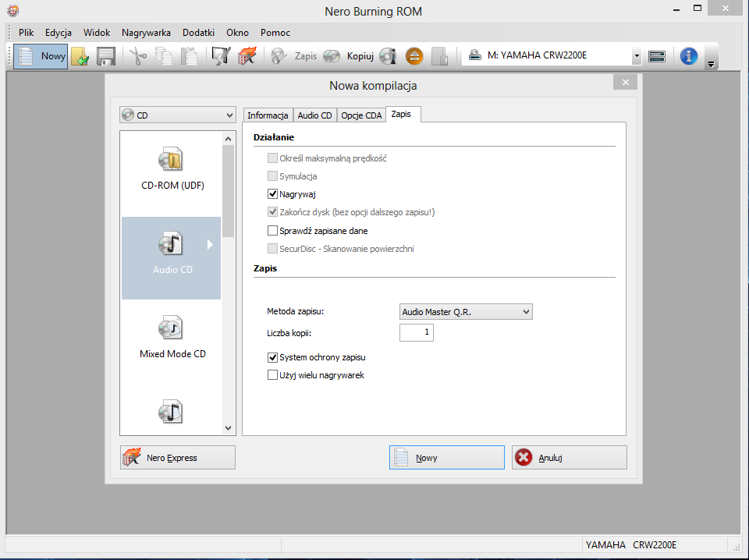The width and height of the screenshot is (749, 560).
Task: Maximize the Nero Burning ROM window
Action: [698, 9]
